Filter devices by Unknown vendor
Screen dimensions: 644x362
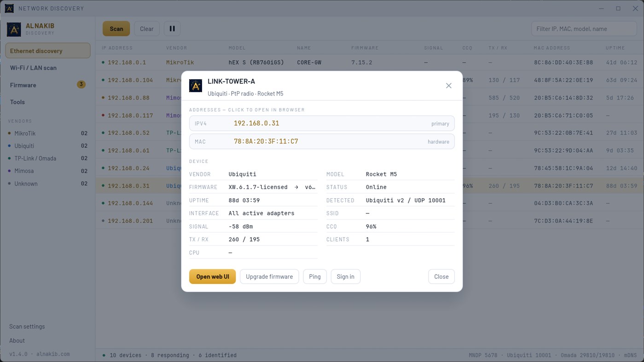click(48, 184)
